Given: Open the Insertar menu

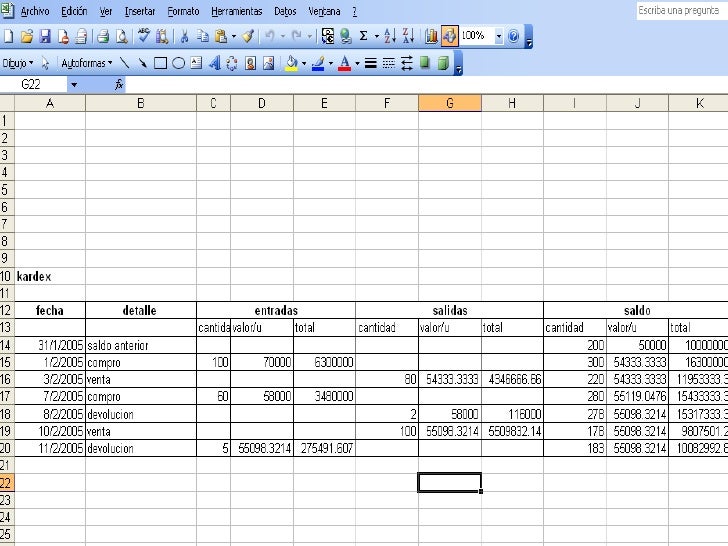Looking at the screenshot, I should coord(140,11).
